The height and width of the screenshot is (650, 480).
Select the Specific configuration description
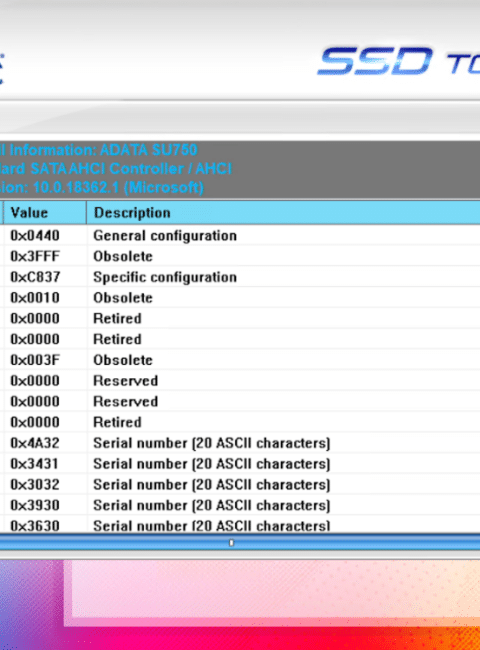pos(165,277)
